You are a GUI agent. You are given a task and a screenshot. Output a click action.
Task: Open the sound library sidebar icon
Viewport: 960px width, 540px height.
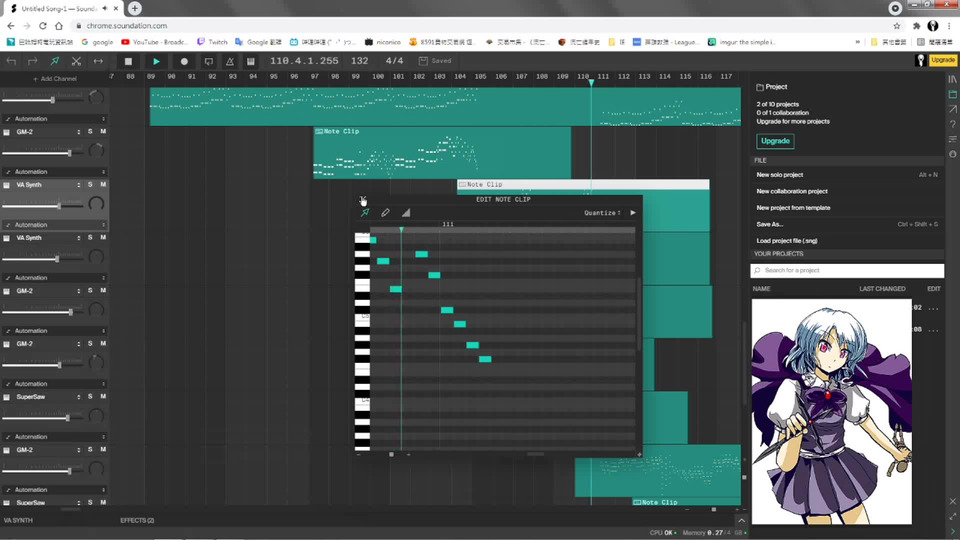pyautogui.click(x=953, y=80)
